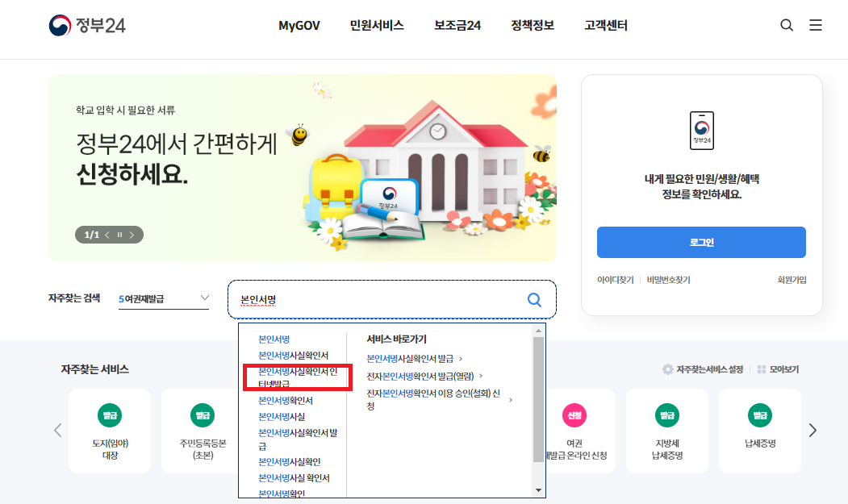Click suggestion scrollbar down arrow
Screen dimensions: 848x504
538,490
